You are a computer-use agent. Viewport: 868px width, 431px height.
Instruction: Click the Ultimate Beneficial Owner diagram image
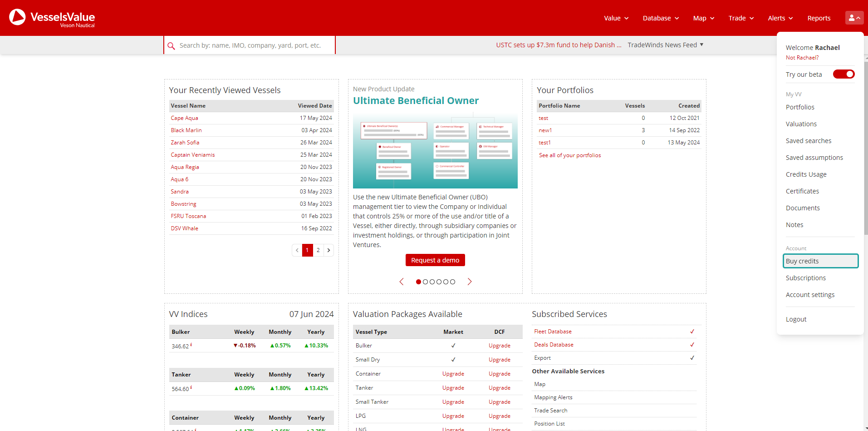tap(435, 151)
